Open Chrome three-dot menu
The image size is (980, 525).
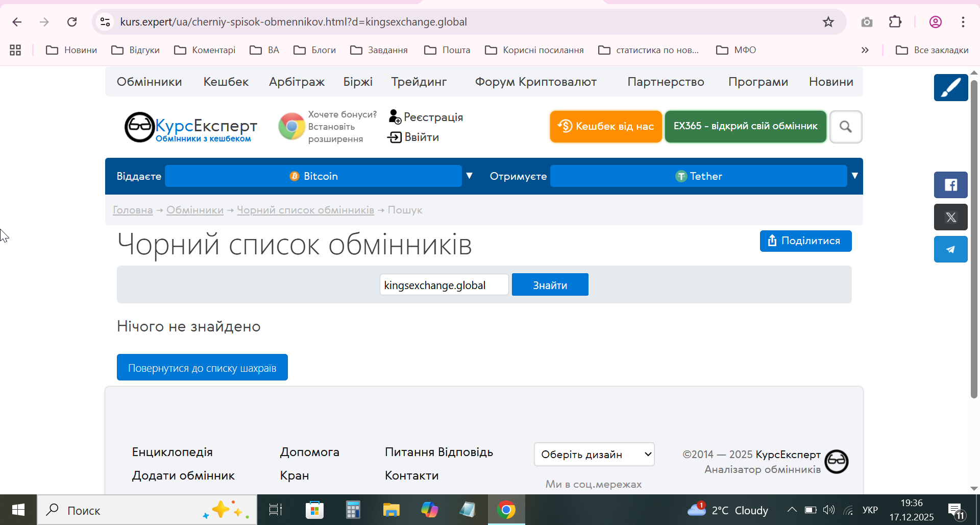pyautogui.click(x=963, y=22)
